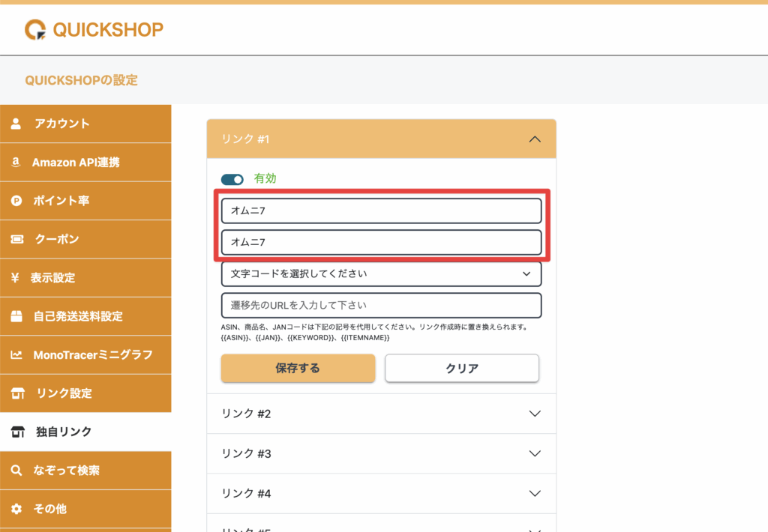The width and height of the screenshot is (768, 532).
Task: Open the なぞって検索 menu item
Action: pyautogui.click(x=85, y=471)
